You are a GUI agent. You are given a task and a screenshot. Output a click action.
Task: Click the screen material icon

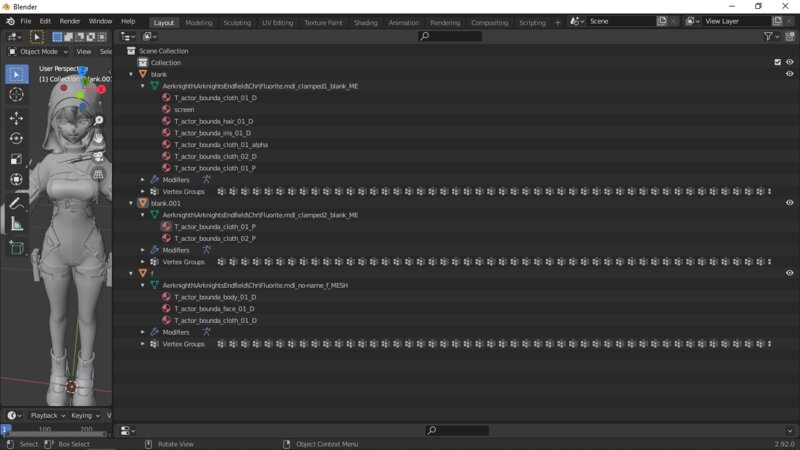(166, 109)
